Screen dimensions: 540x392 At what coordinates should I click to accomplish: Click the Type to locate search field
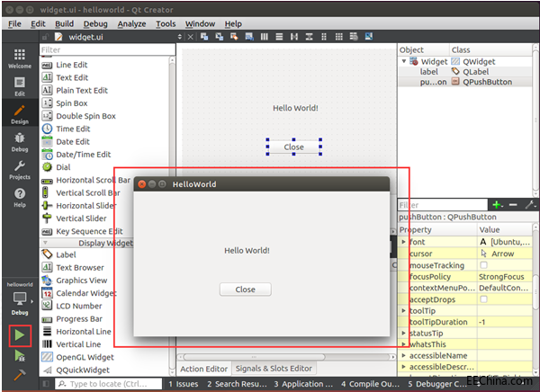click(108, 384)
